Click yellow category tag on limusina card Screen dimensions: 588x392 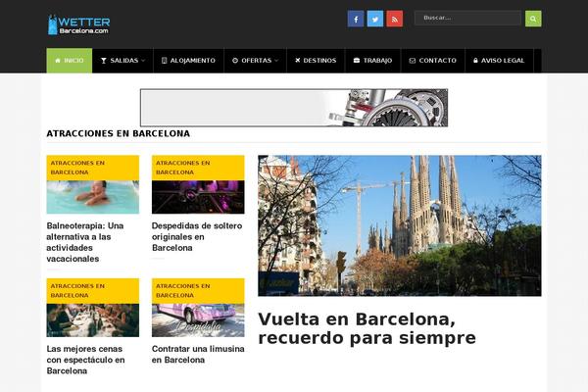(x=198, y=291)
